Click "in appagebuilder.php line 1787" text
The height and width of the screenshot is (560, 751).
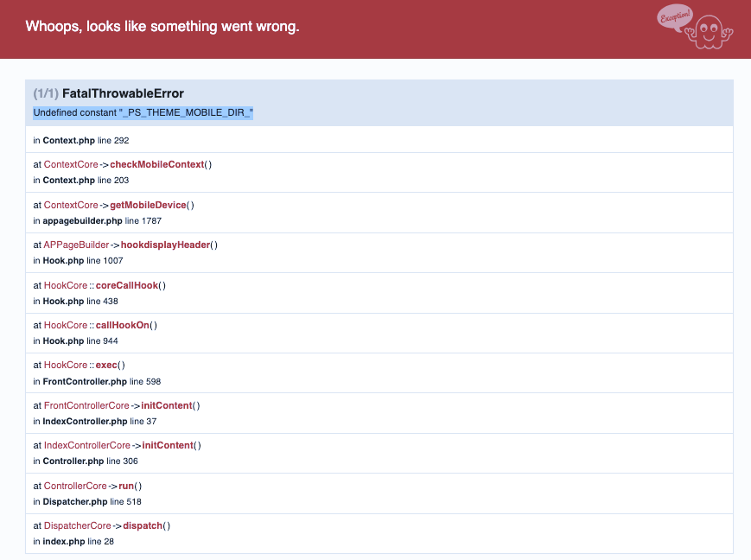(98, 221)
